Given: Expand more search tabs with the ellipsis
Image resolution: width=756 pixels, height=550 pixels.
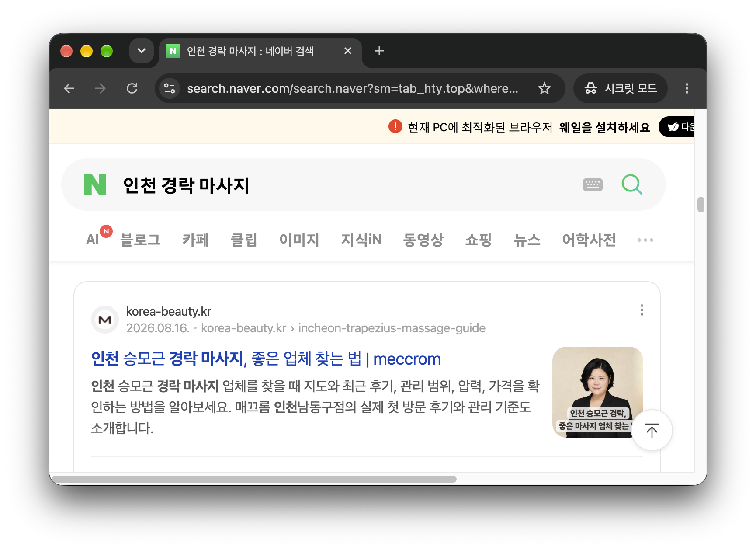Looking at the screenshot, I should [x=645, y=240].
